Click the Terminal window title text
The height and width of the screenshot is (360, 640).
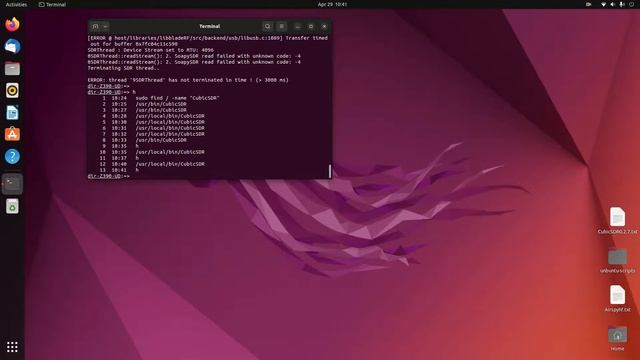point(209,26)
